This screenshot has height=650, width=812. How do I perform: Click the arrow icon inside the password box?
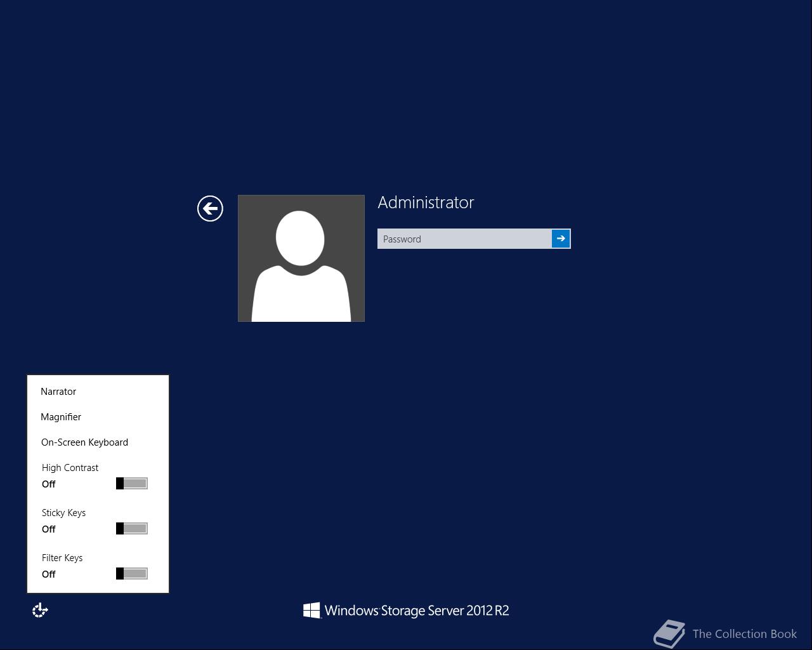click(x=561, y=239)
